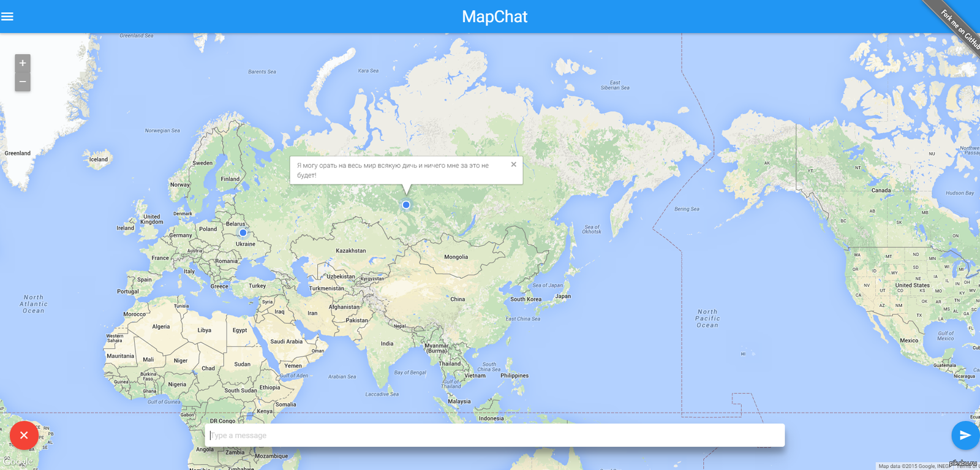
Task: Select the blue marker near Belarus
Action: coord(243,233)
